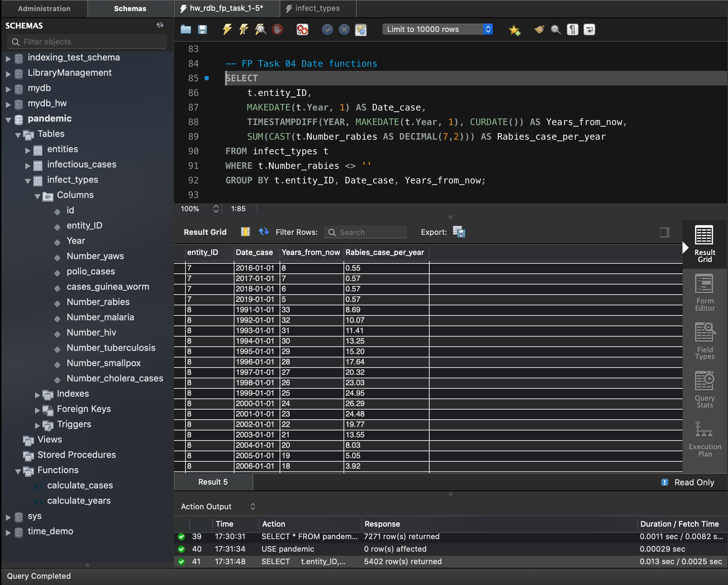This screenshot has height=585, width=728.
Task: Open the Limit to 10000 rows dropdown
Action: point(437,29)
